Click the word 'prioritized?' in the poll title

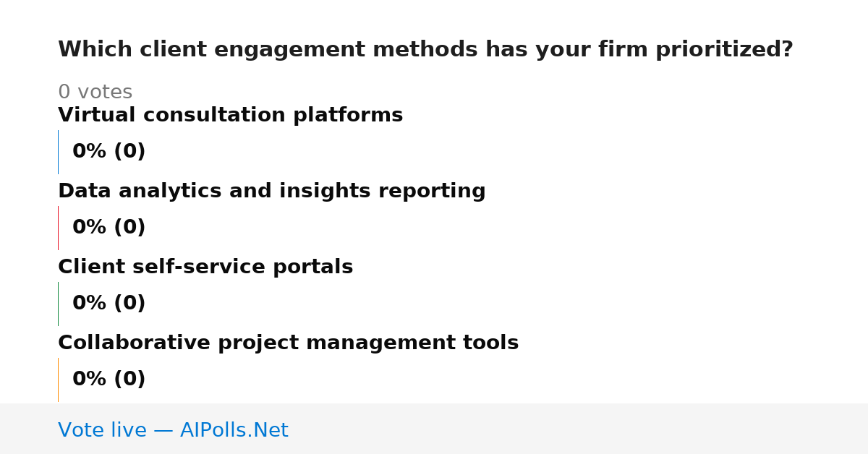coord(724,50)
